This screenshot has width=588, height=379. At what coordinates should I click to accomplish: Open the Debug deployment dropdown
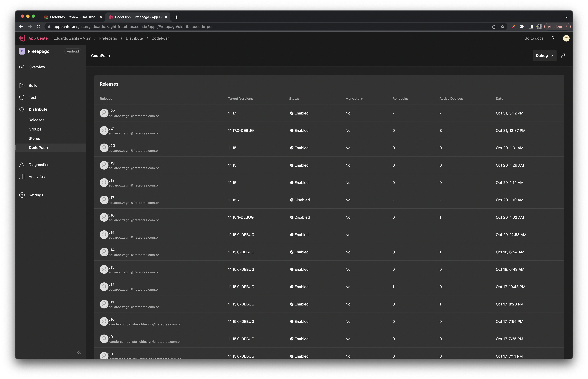[544, 56]
